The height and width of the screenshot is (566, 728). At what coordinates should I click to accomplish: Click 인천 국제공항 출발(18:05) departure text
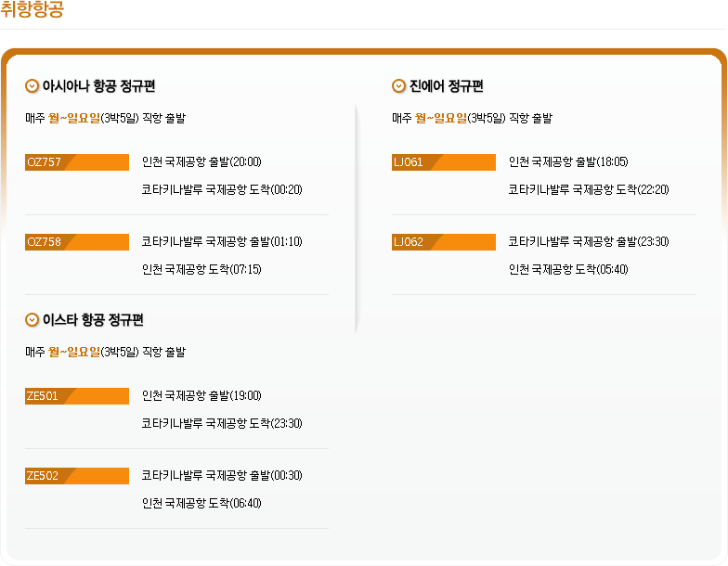568,161
